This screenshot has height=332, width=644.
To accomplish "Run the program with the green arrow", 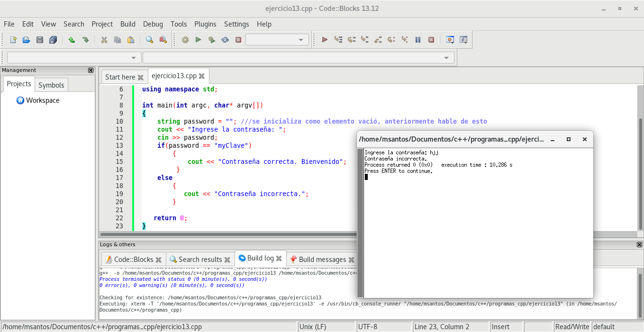I will [199, 40].
